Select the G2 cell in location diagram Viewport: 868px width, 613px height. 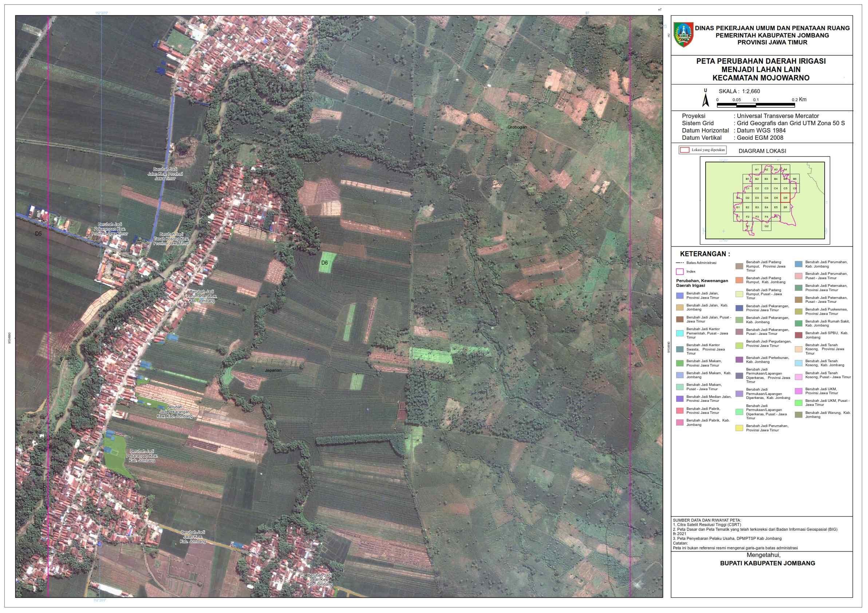point(766,226)
